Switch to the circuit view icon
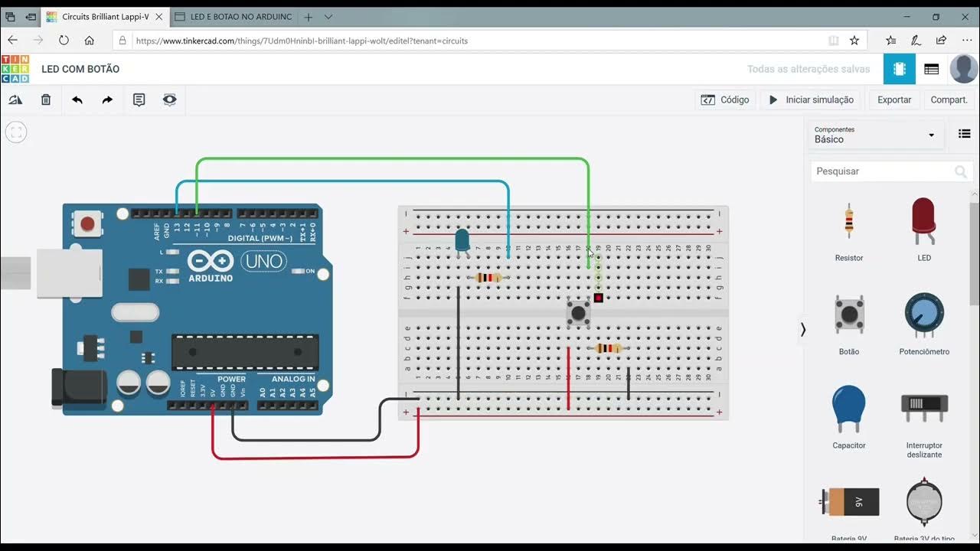The height and width of the screenshot is (551, 980). pos(900,69)
